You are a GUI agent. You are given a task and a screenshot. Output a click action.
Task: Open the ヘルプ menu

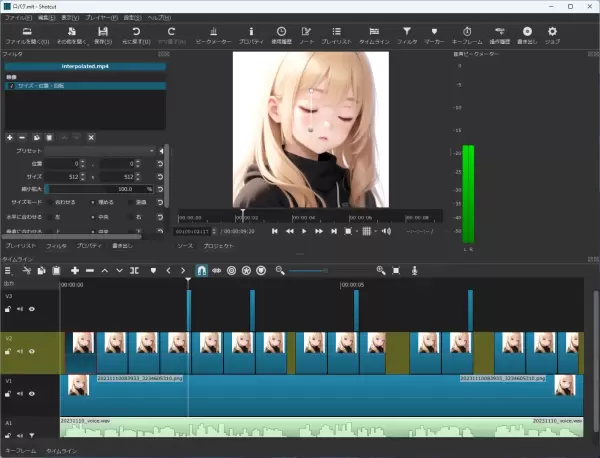pos(159,18)
